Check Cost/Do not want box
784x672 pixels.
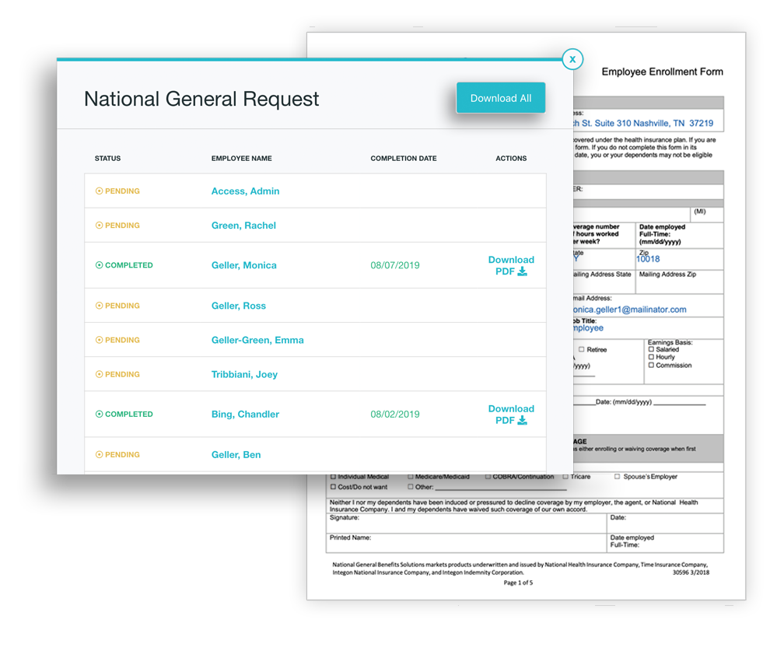coord(333,487)
